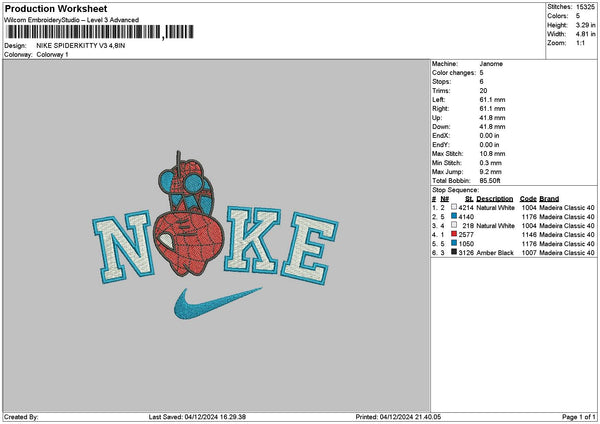Image resolution: width=600 pixels, height=424 pixels.
Task: Click "Wilcom EmbroideryStudio – Level 3 Advanced" text
Action: coord(72,20)
